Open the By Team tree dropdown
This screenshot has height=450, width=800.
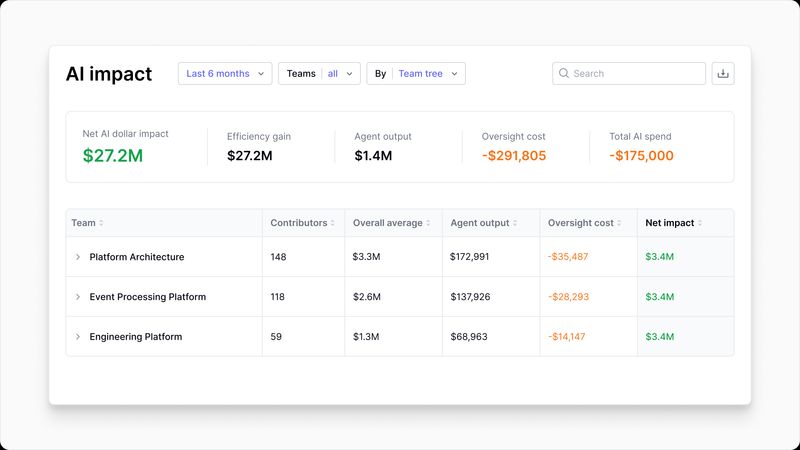pyautogui.click(x=416, y=73)
